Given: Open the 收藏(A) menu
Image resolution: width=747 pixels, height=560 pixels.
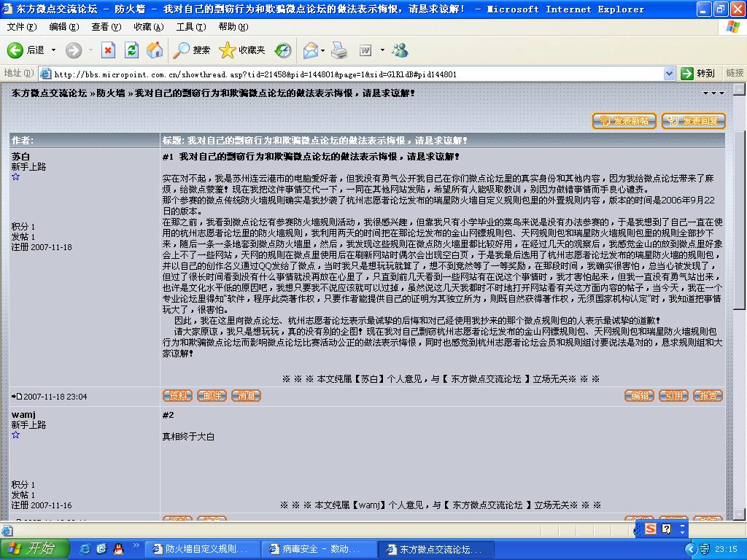Looking at the screenshot, I should (x=149, y=27).
